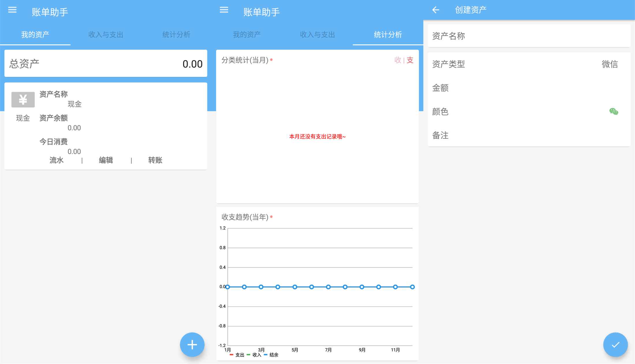Open hamburger menu on left screen
Viewport: 635px width, 364px height.
(12, 10)
